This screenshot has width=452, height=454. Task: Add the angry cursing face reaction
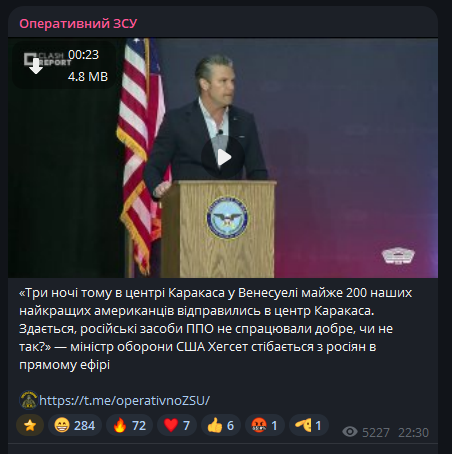[265, 425]
